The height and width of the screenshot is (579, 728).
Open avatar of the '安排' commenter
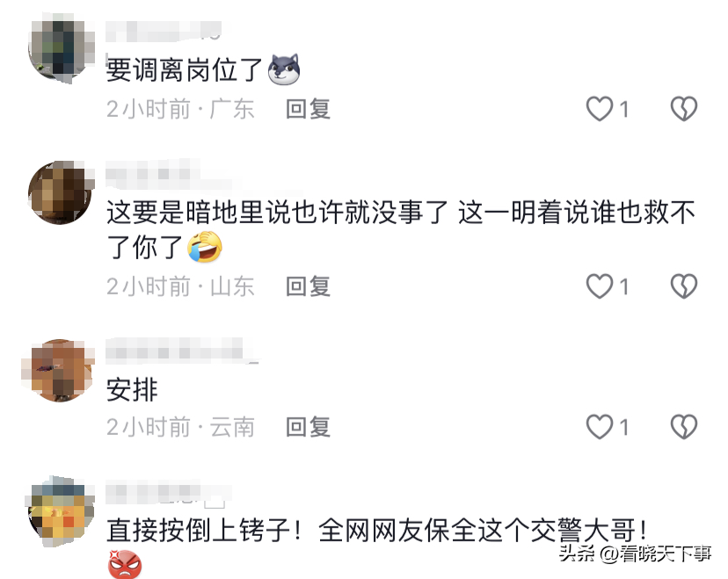pyautogui.click(x=59, y=371)
